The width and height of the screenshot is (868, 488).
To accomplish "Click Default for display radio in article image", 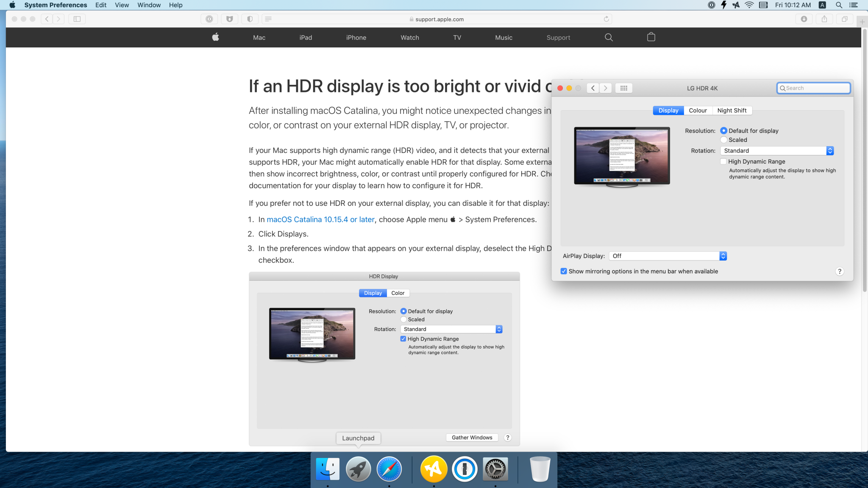I will tap(403, 311).
